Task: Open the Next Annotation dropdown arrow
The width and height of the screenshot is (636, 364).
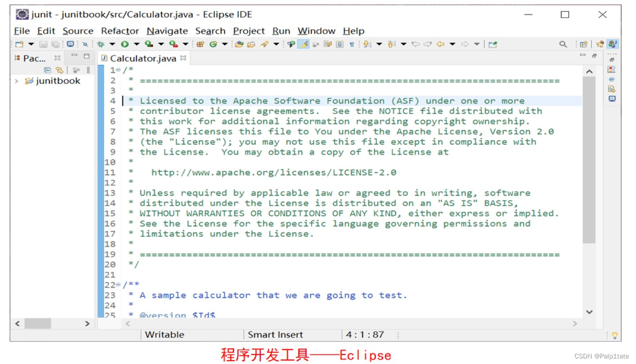Action: click(379, 44)
